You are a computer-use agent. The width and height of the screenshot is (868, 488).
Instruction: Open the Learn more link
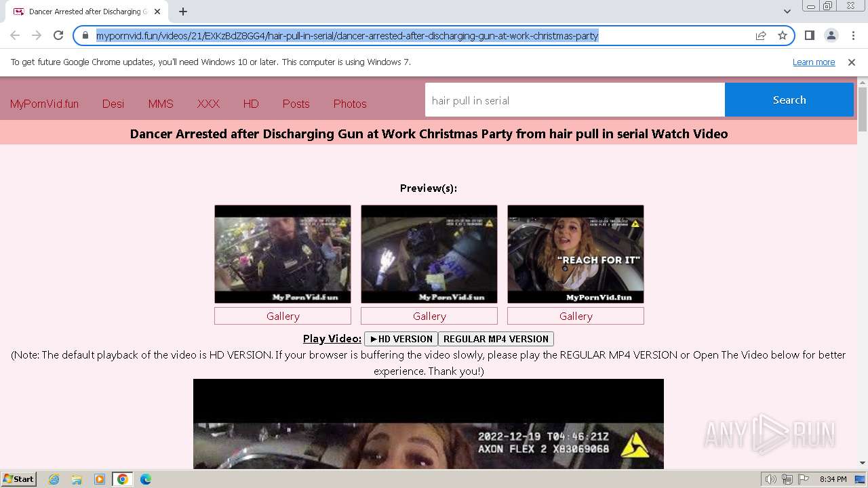tap(814, 62)
